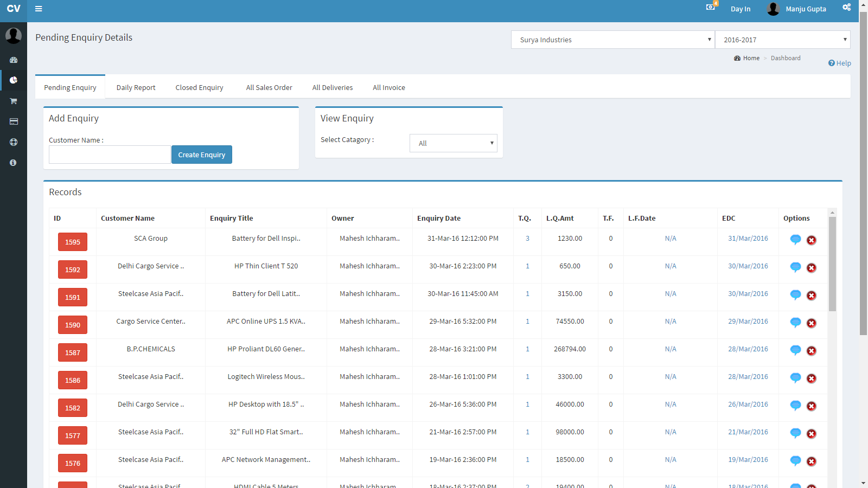Click the records table scrollbar thumb
This screenshot has height=488, width=868.
(832, 264)
